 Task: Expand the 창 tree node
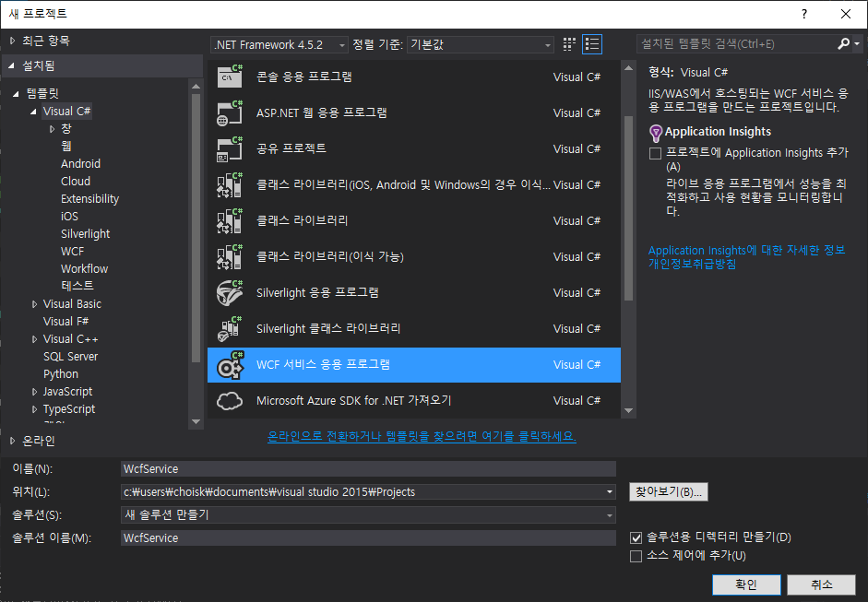pyautogui.click(x=52, y=129)
